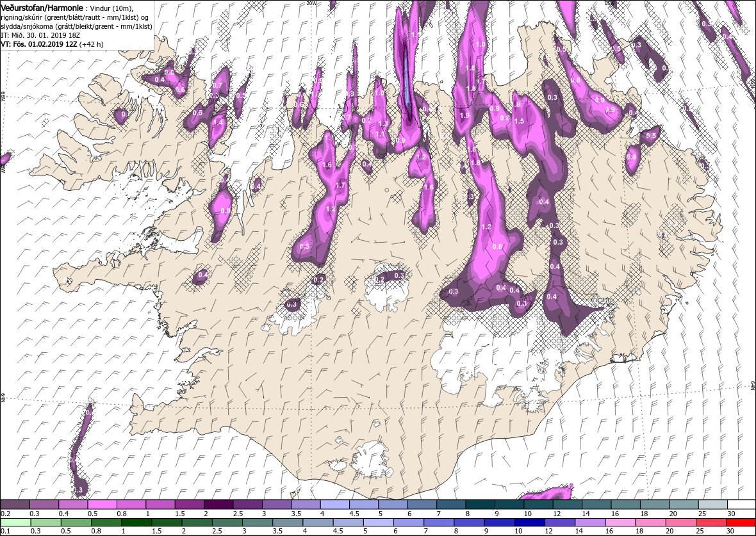The height and width of the screenshot is (536, 756).
Task: Click the '2.5' label in the top legend row
Action: (238, 514)
